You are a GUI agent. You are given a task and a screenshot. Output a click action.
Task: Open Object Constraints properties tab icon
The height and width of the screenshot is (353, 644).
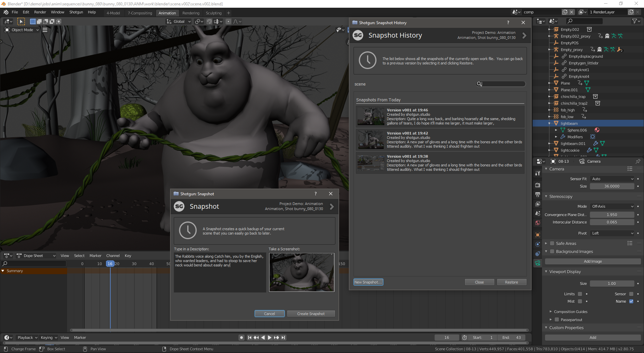pyautogui.click(x=538, y=254)
